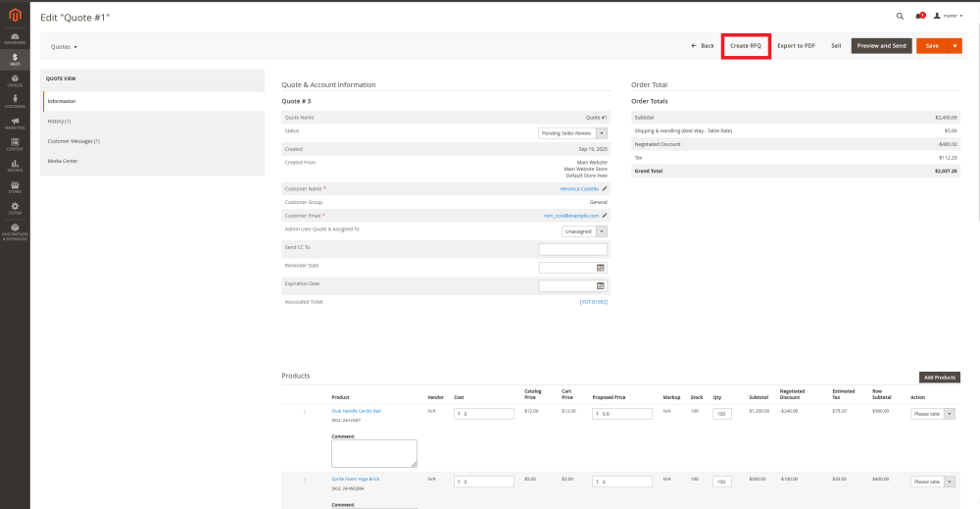Focus the Proposed Price field for Dual Handle Cardio Ball
980x509 pixels.
point(622,413)
